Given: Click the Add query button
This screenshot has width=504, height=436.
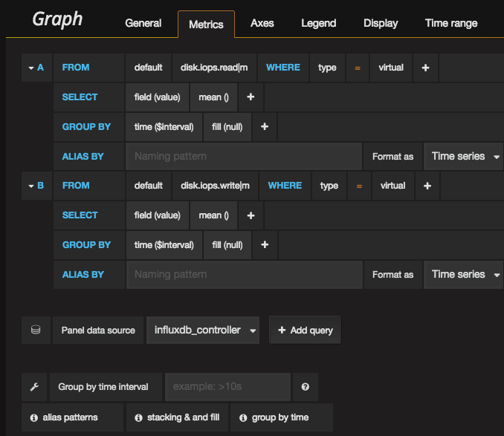Looking at the screenshot, I should tap(305, 330).
